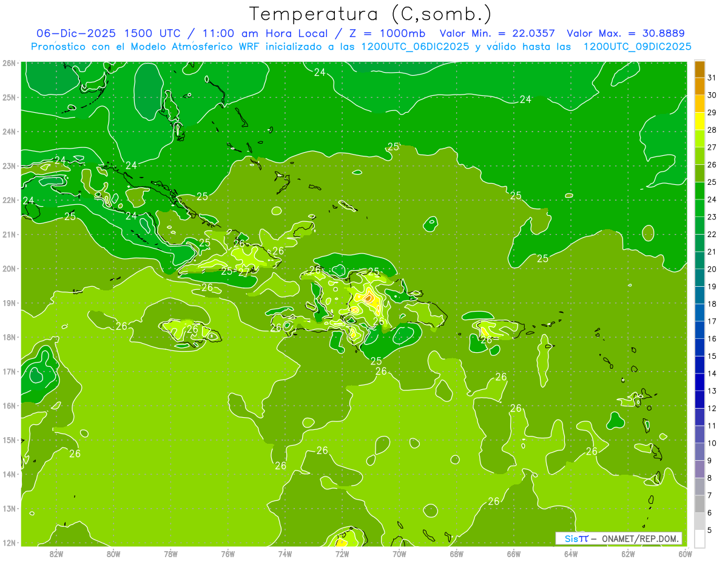Image resolution: width=728 pixels, height=562 pixels.
Task: Click the 24N latitude axis label
Action: click(x=8, y=132)
